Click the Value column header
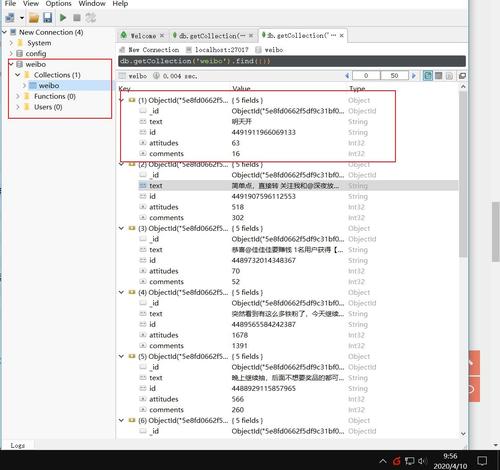This screenshot has height=470, width=500. click(241, 88)
